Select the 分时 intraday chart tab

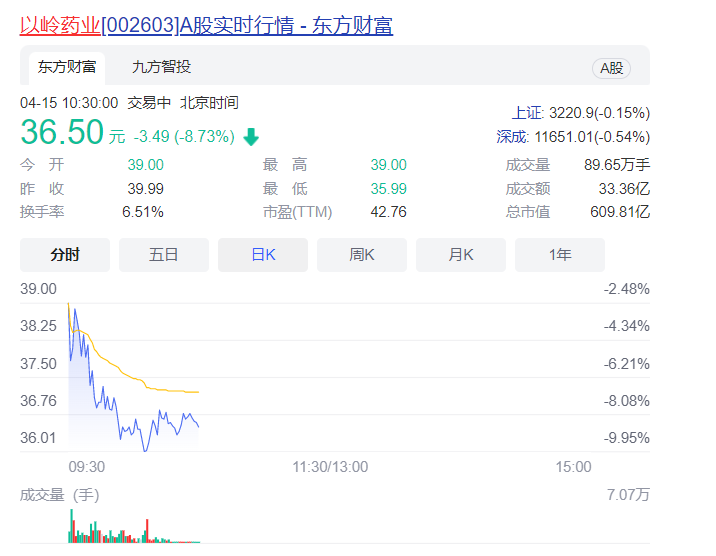click(x=65, y=255)
